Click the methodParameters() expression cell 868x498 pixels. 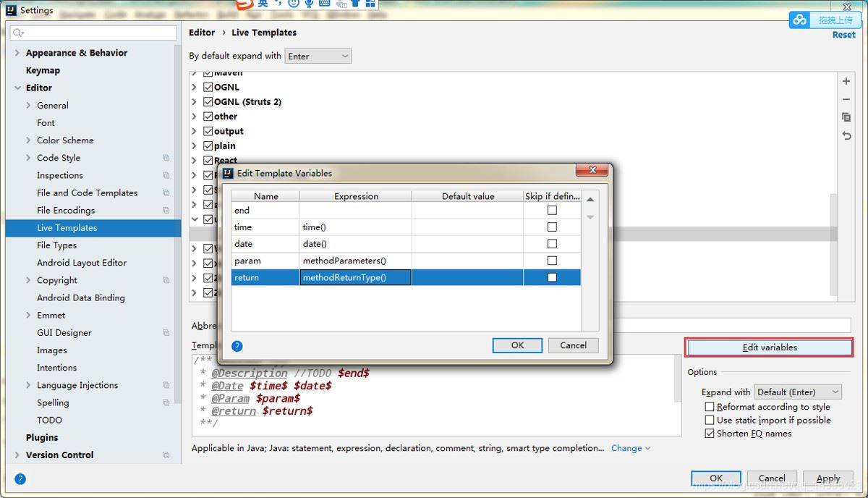[x=355, y=261]
